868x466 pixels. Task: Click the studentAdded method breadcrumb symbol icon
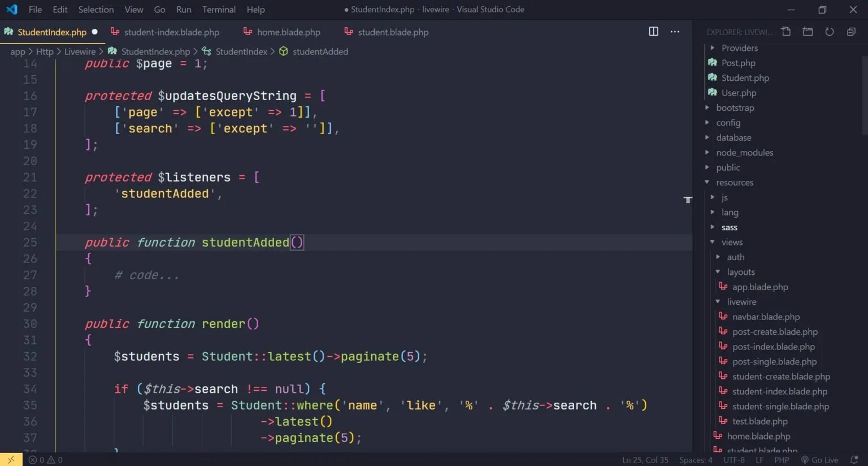284,51
